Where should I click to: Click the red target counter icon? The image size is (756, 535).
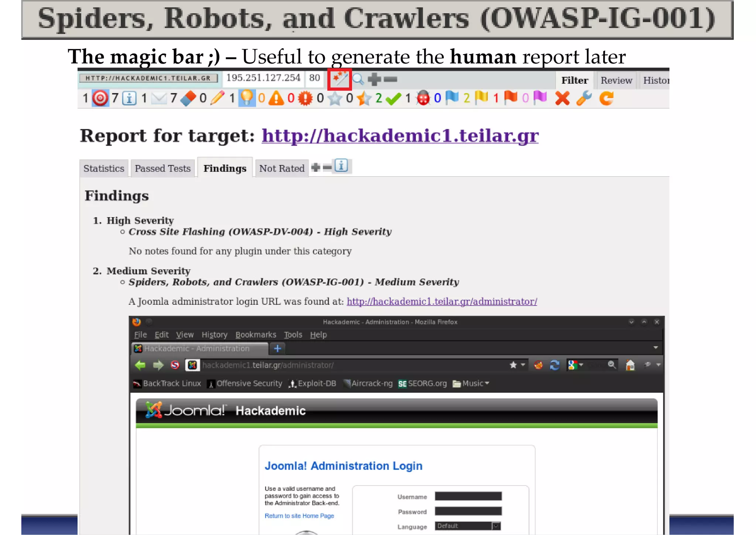tap(100, 98)
